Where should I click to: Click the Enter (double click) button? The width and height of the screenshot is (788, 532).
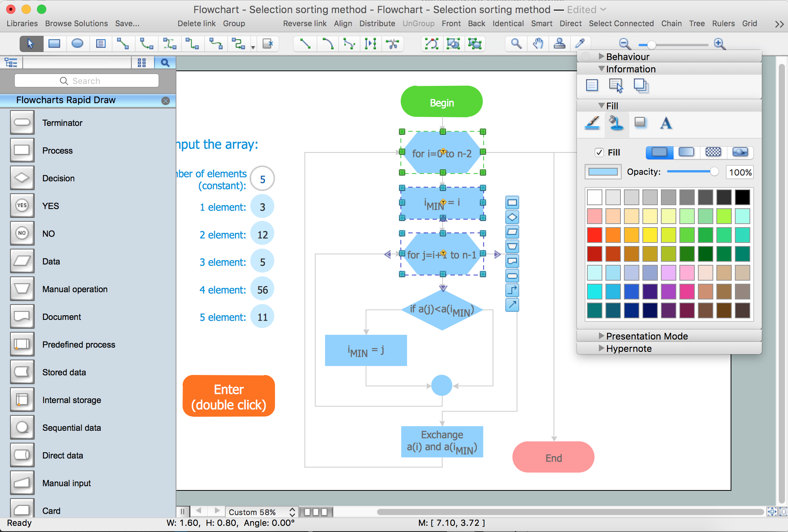tap(229, 397)
